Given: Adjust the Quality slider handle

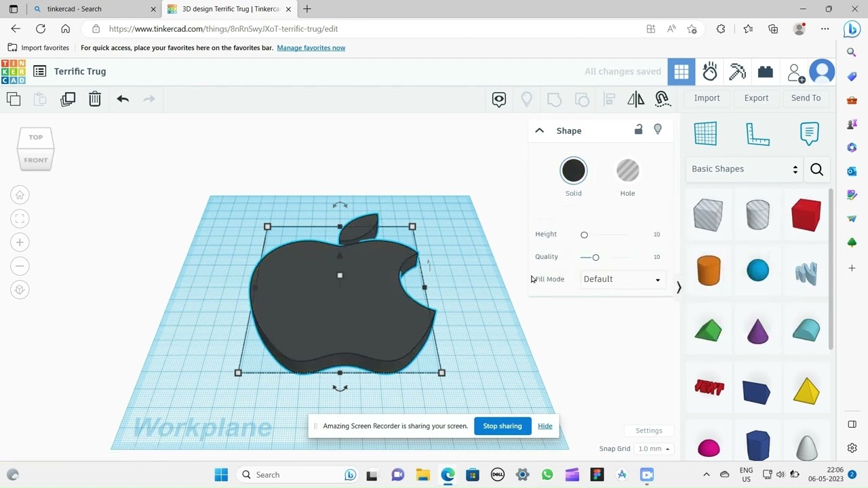Looking at the screenshot, I should point(595,258).
